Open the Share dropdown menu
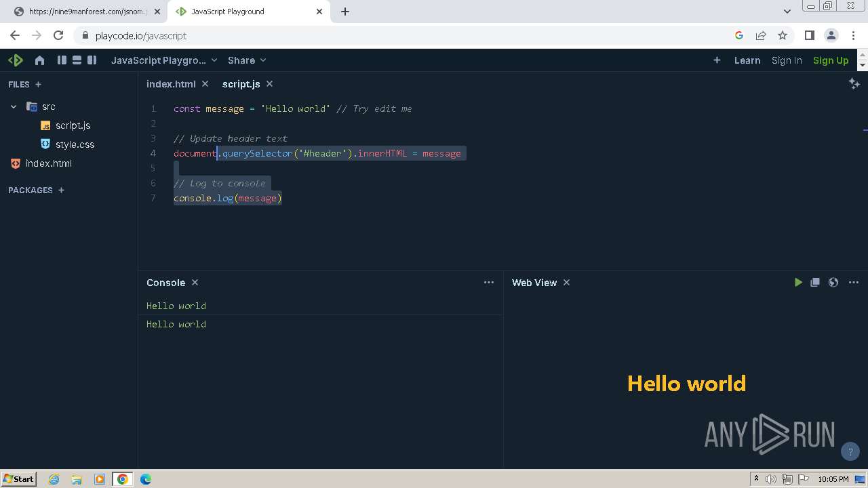 pyautogui.click(x=247, y=60)
